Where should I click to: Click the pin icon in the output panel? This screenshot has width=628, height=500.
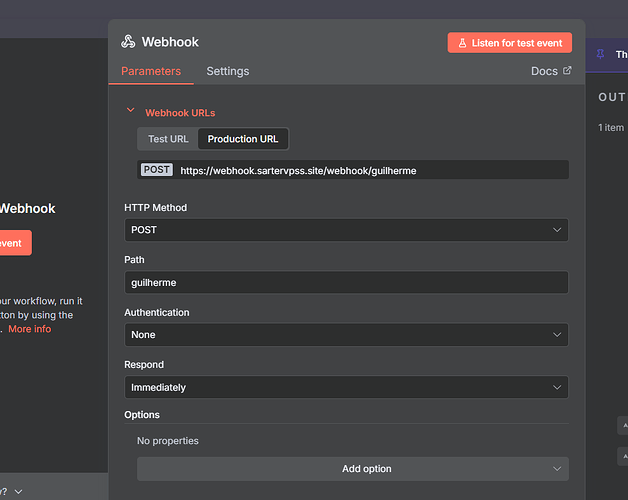click(x=600, y=54)
